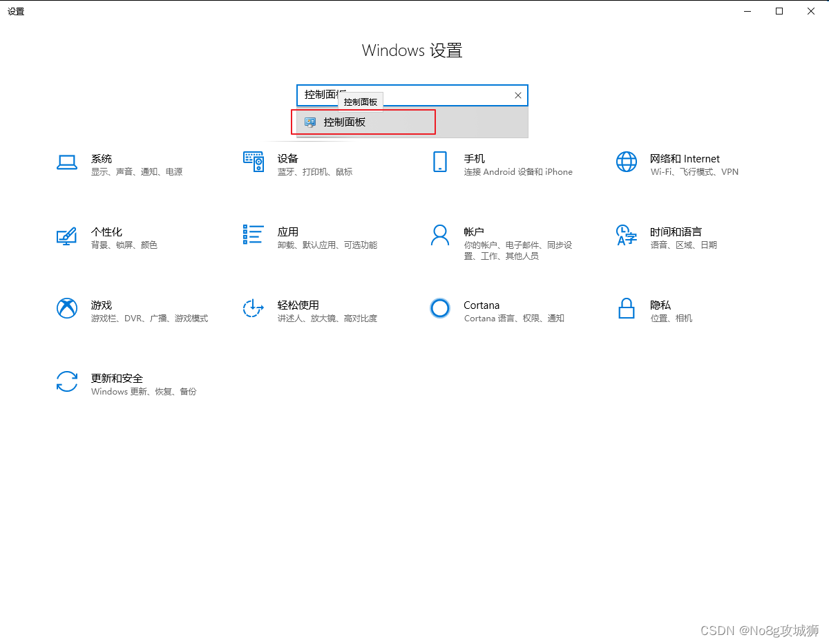The width and height of the screenshot is (829, 644).
Task: Click the text 讲述人、放大镜、高对比度
Action: pyautogui.click(x=327, y=319)
